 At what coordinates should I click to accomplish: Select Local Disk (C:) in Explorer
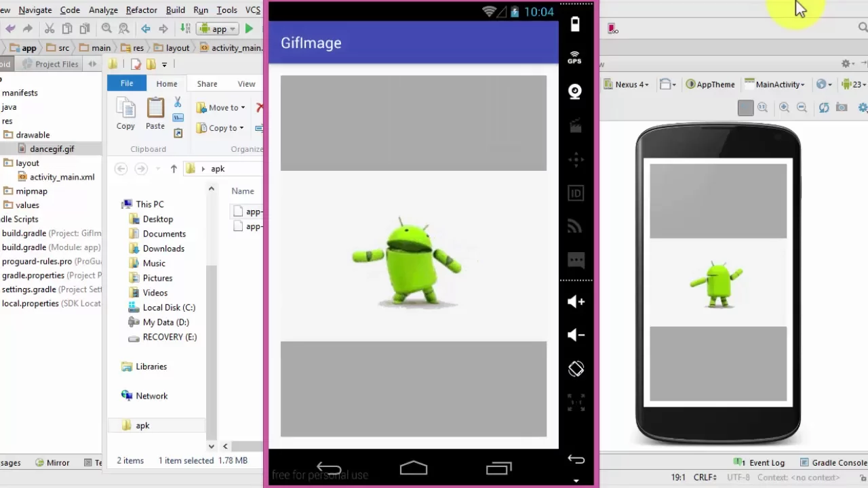click(x=161, y=308)
